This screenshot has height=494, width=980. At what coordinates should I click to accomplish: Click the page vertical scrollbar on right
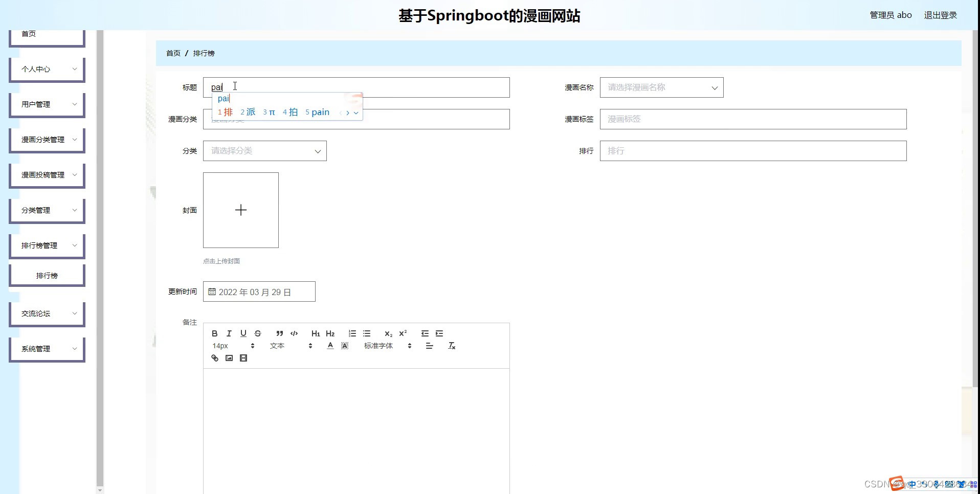975,208
